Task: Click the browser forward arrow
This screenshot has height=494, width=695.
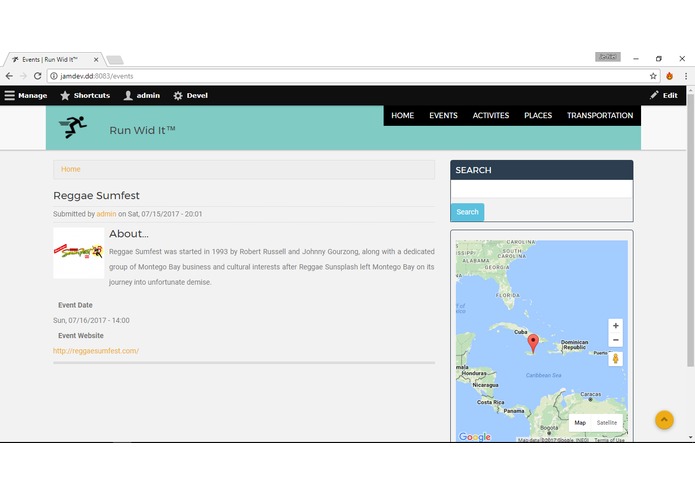Action: coord(23,76)
